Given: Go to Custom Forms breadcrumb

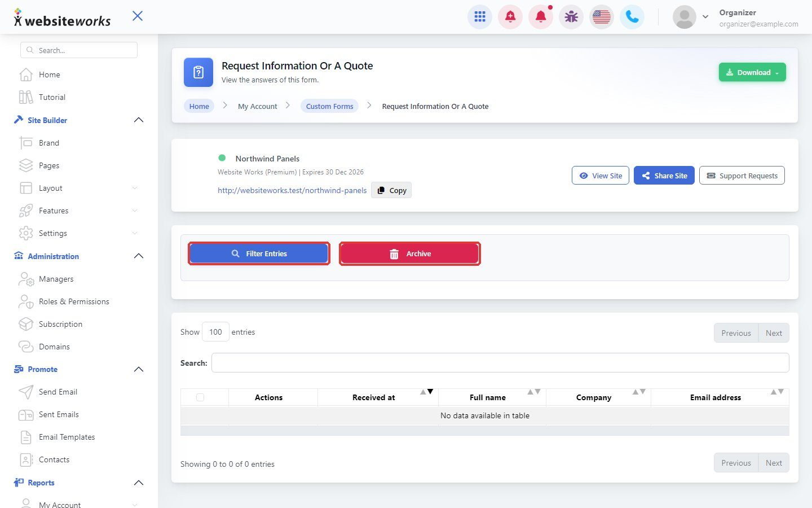Looking at the screenshot, I should [329, 106].
